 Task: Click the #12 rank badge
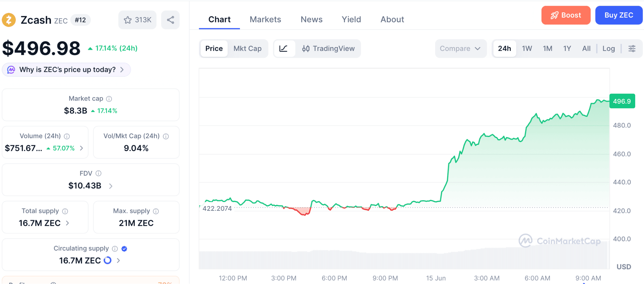[x=80, y=20]
